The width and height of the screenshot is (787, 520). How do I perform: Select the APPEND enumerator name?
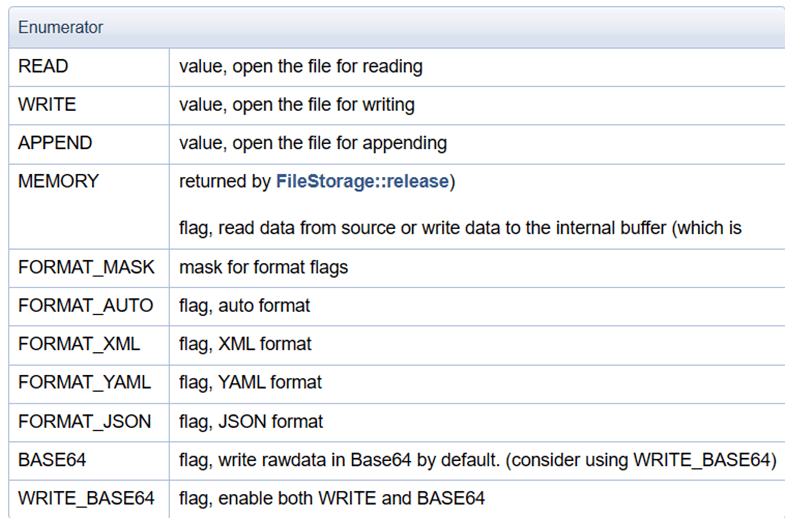[x=55, y=143]
